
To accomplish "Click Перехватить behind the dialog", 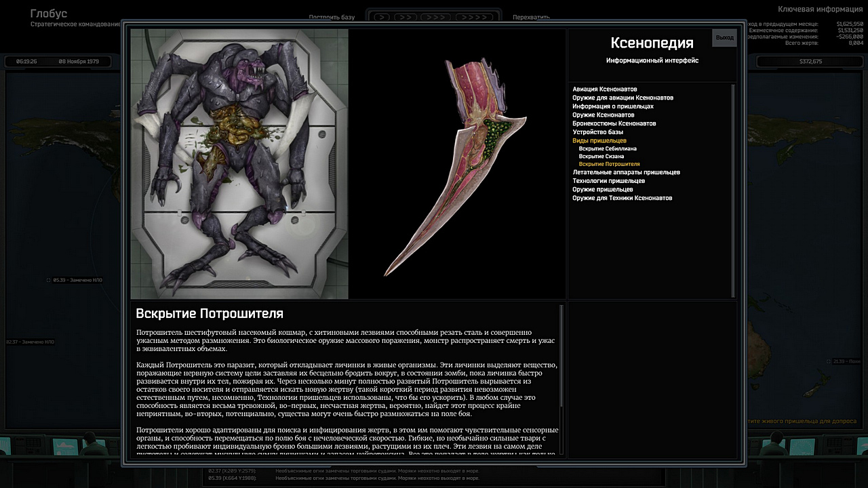I will 531,17.
